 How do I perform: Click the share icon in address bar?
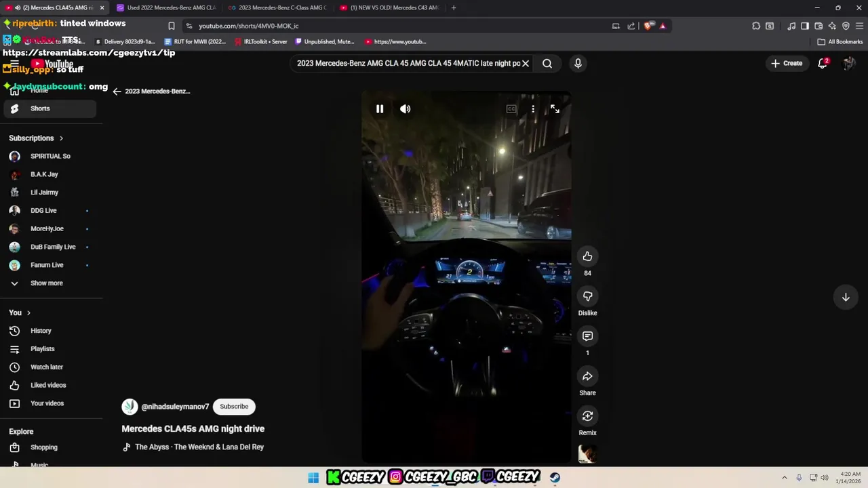(631, 26)
